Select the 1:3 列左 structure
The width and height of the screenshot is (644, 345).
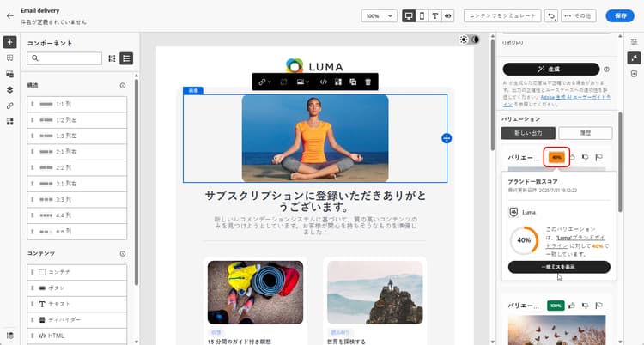77,136
